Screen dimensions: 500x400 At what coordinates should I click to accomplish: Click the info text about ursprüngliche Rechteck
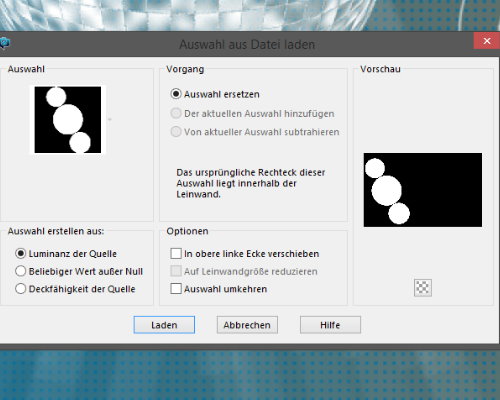point(251,183)
